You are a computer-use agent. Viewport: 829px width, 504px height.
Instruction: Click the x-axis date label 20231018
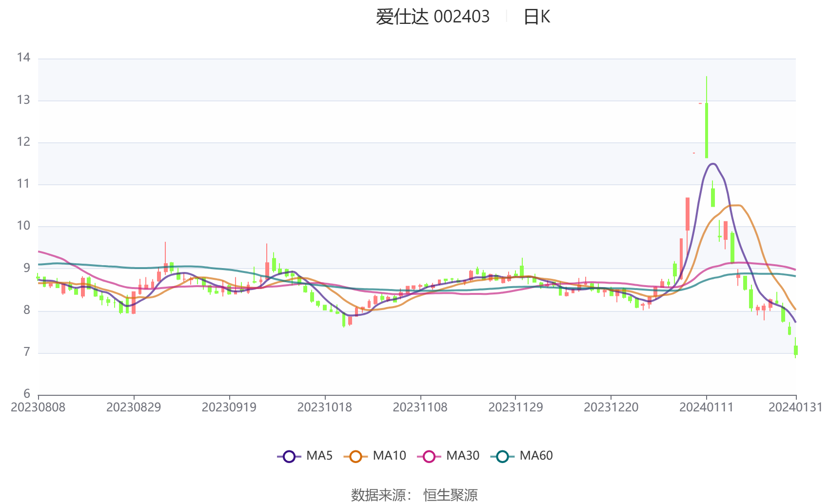325,407
